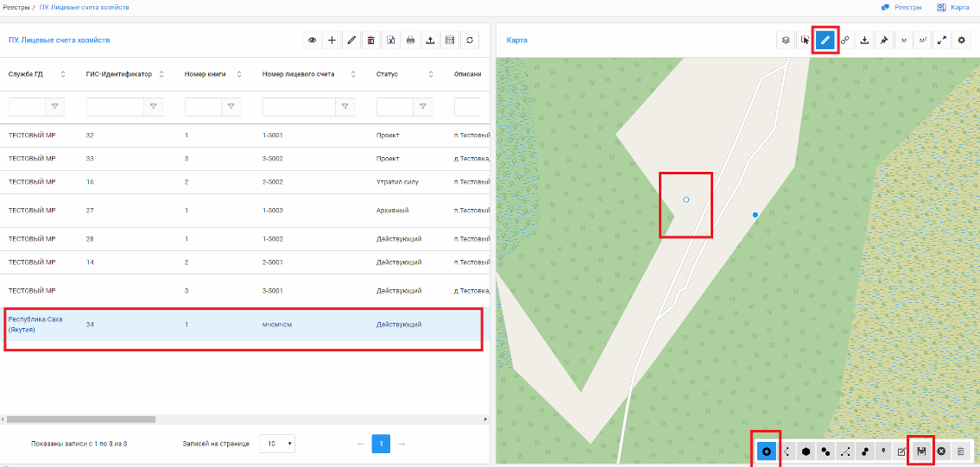The image size is (980, 467).
Task: Click the refresh table icon
Action: pyautogui.click(x=469, y=41)
